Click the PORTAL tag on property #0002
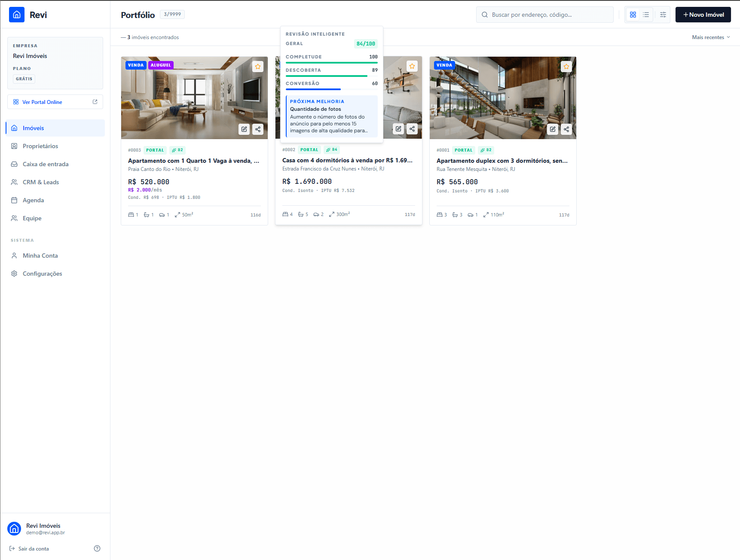The image size is (740, 560). pos(309,150)
